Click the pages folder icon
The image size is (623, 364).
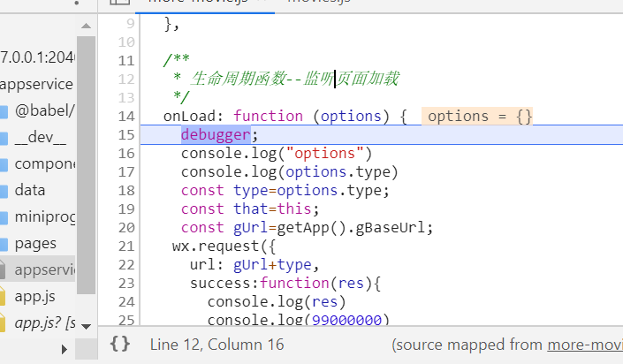4,243
